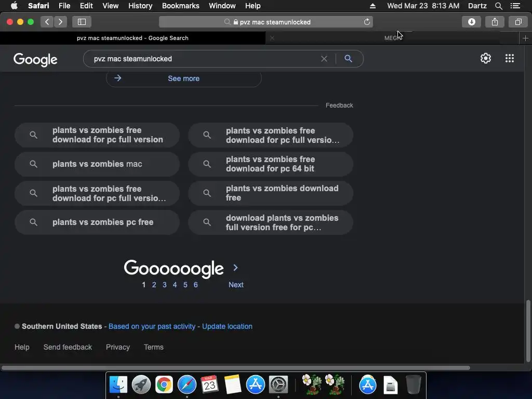The image size is (532, 399).
Task: Open the Privacy footer link
Action: click(118, 347)
